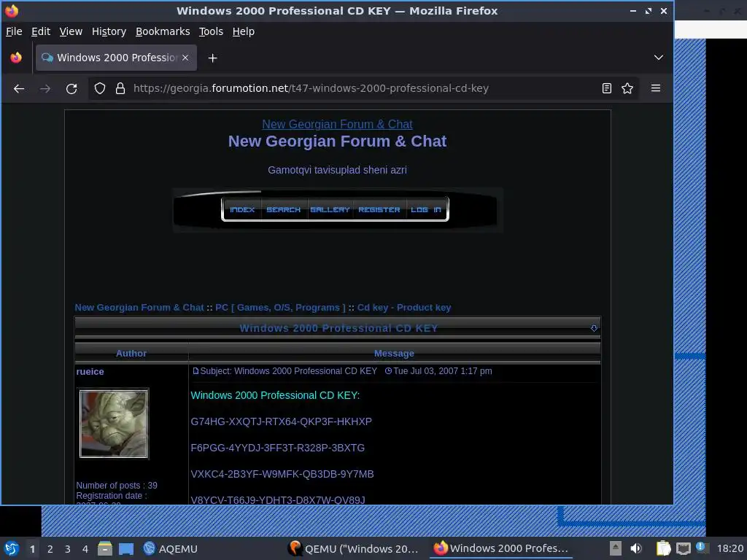Open the tracking protection shield icon

pyautogui.click(x=99, y=88)
